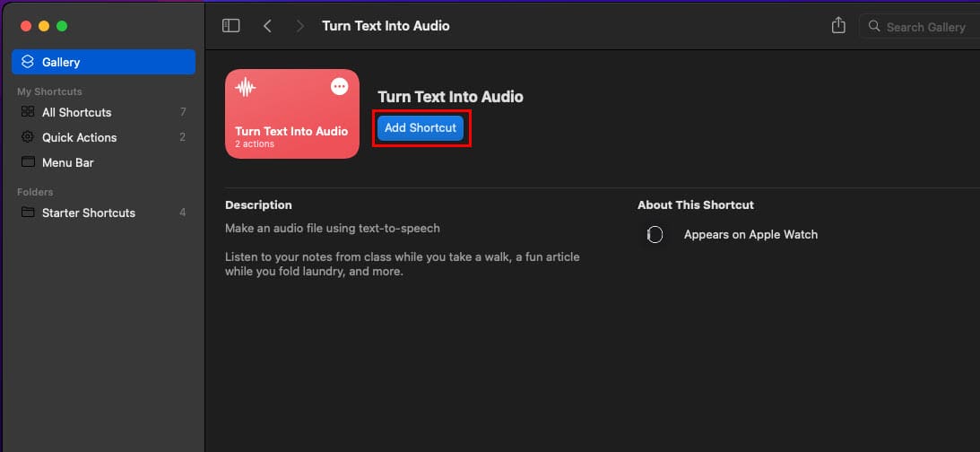Open the ellipsis menu on shortcut card

pyautogui.click(x=340, y=87)
